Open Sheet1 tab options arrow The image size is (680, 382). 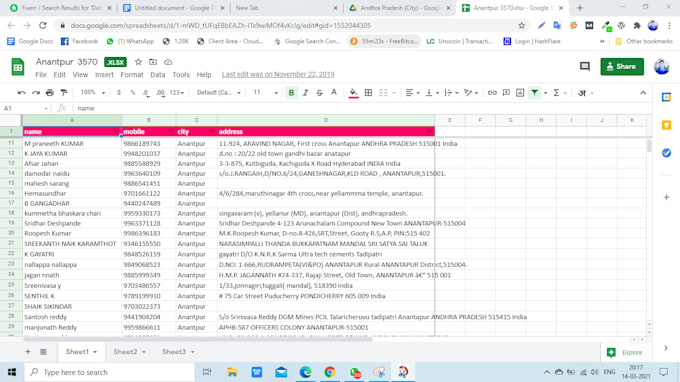pyautogui.click(x=95, y=352)
